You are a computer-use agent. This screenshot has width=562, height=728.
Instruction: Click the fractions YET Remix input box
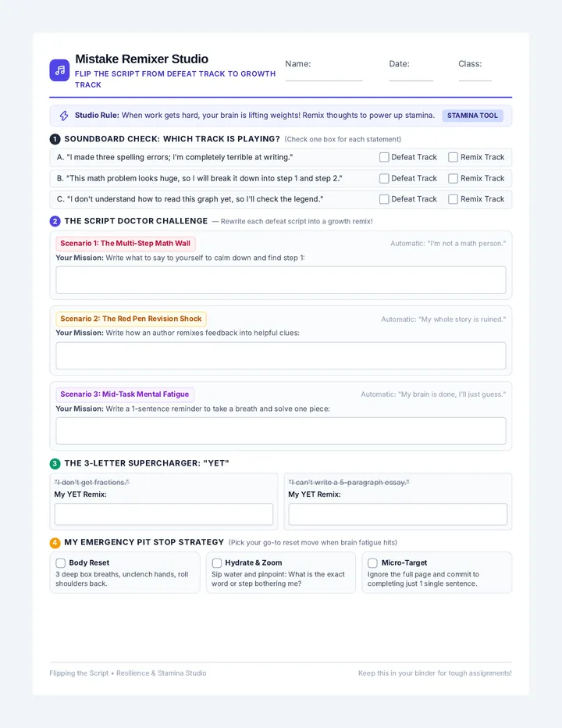point(164,515)
